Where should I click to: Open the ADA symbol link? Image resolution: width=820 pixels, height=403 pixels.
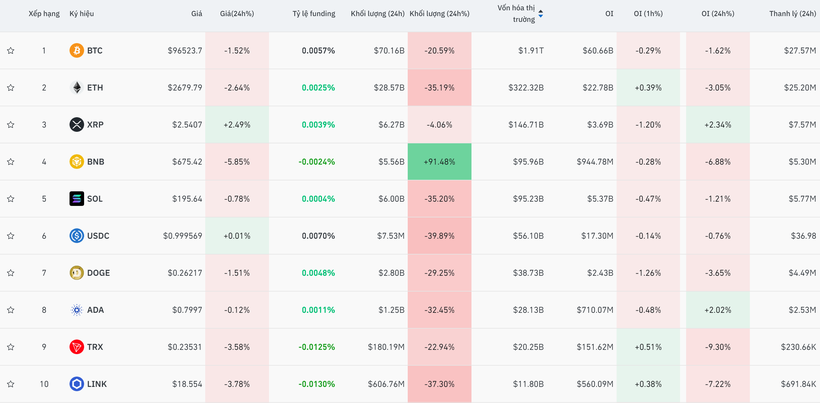(95, 310)
